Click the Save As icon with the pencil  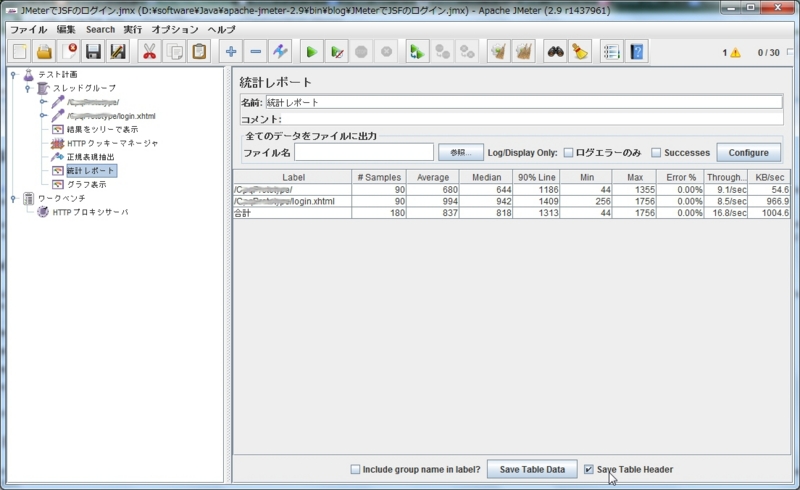[x=118, y=52]
